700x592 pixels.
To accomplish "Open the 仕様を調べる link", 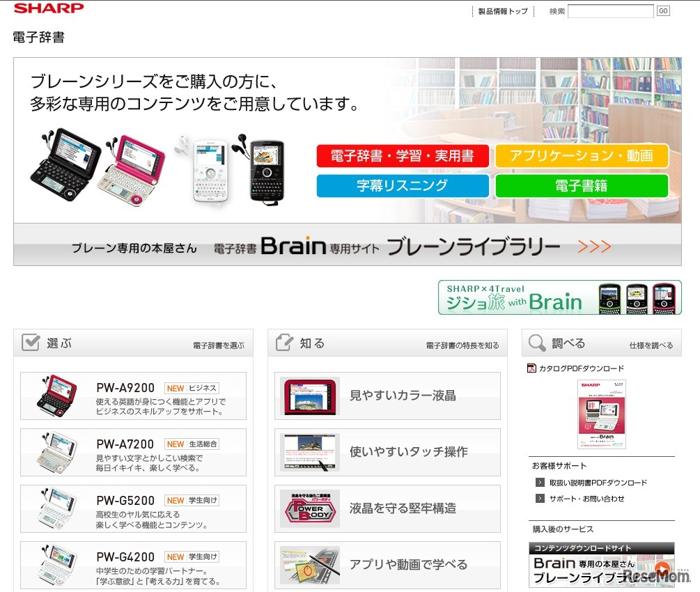I will click(651, 345).
